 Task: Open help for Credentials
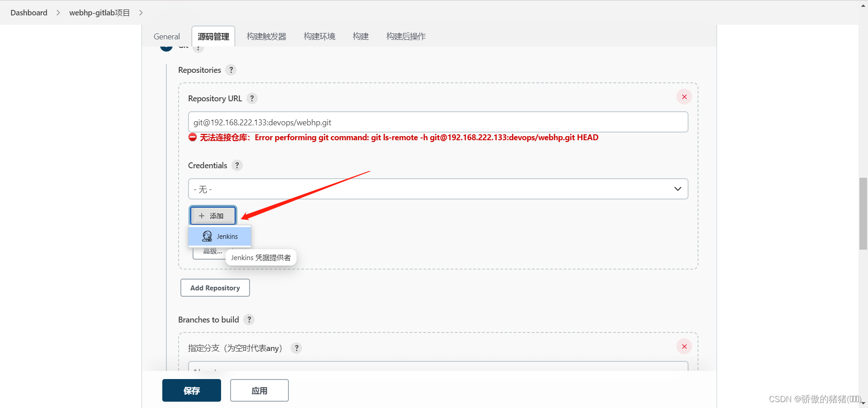(x=237, y=165)
